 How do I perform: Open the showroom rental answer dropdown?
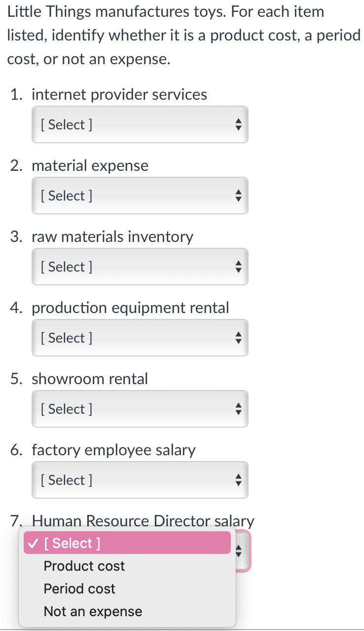coord(140,409)
